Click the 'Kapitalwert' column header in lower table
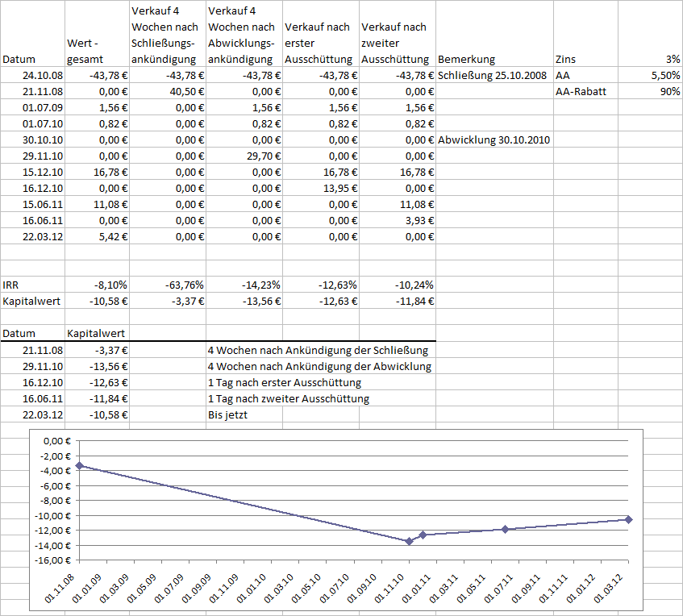This screenshot has height=616, width=683. tap(97, 333)
